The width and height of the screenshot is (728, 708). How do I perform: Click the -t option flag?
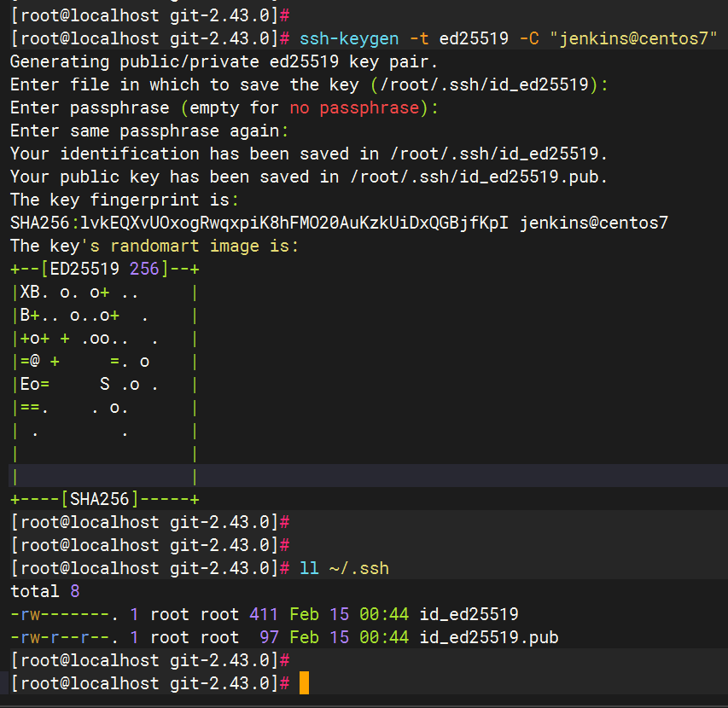(419, 38)
